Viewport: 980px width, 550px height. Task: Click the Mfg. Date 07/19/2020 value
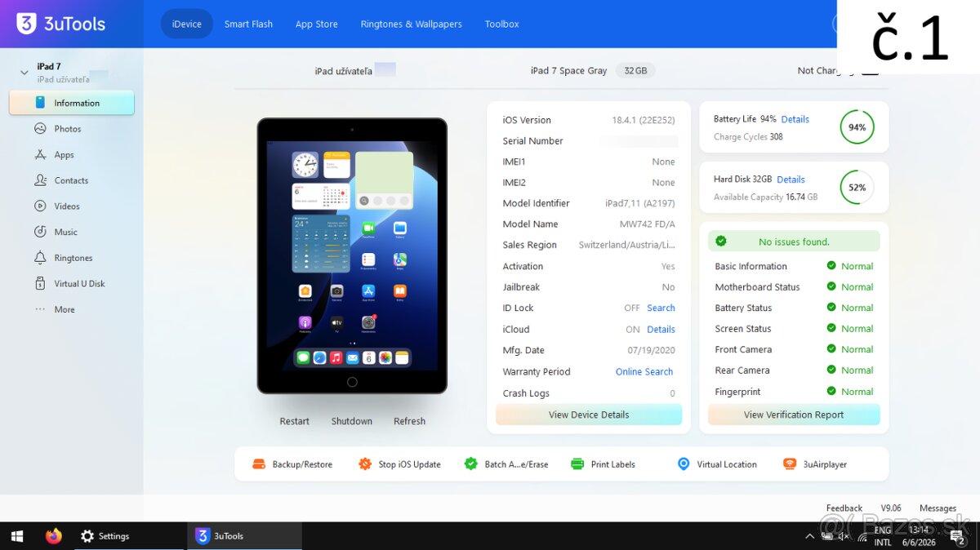tap(651, 350)
